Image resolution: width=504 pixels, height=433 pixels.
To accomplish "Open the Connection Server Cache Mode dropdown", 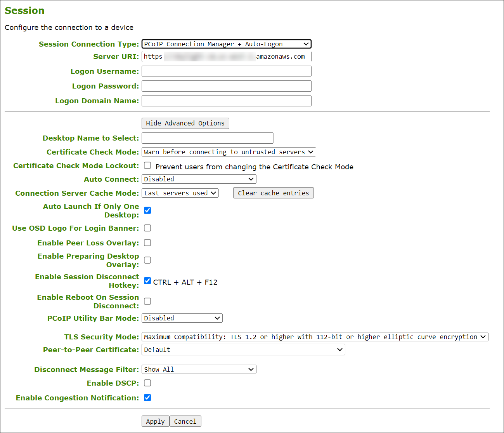I will 180,193.
